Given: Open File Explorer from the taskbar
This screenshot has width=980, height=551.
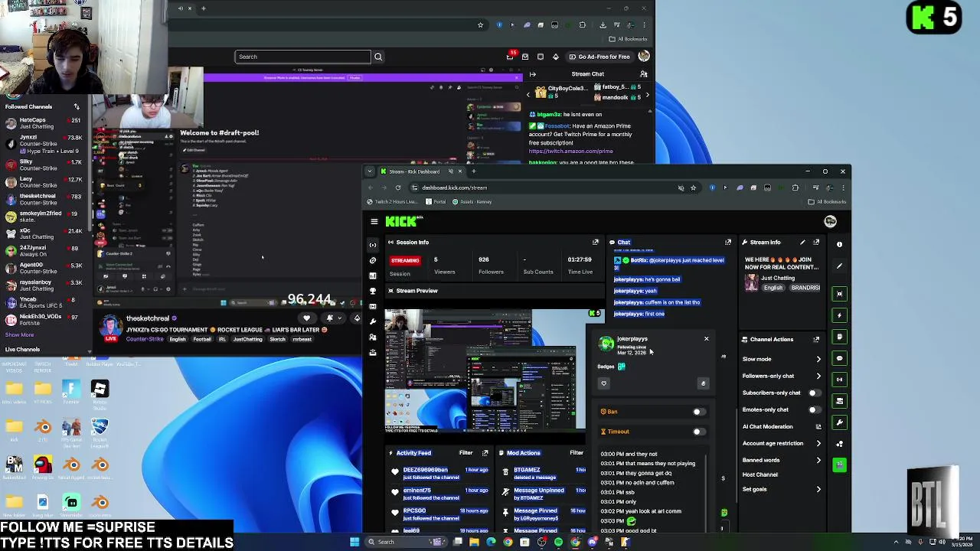Looking at the screenshot, I should tap(474, 542).
